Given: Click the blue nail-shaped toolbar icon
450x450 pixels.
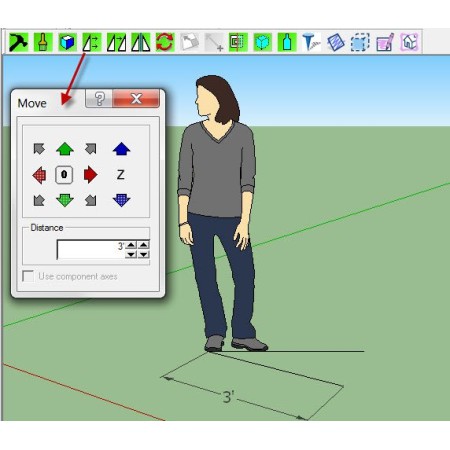Looking at the screenshot, I should pyautogui.click(x=311, y=42).
